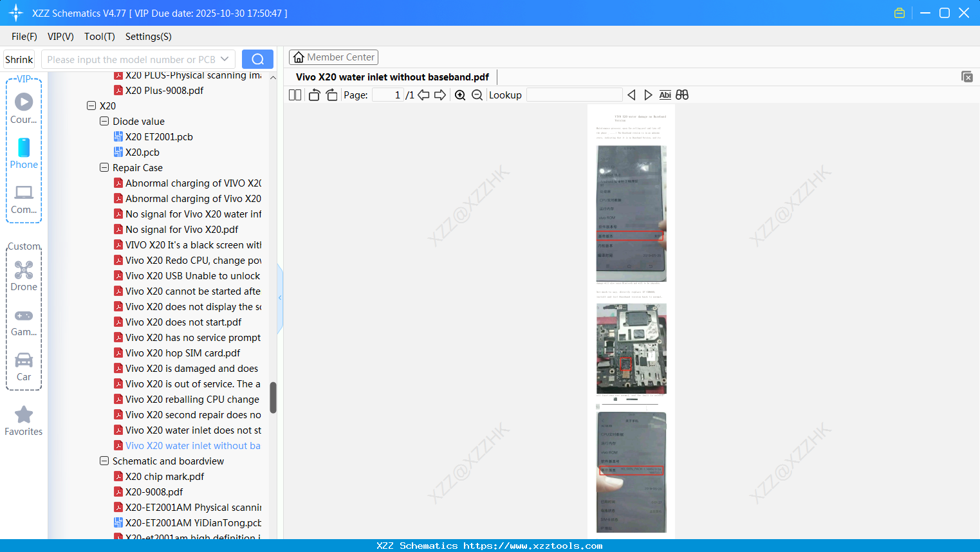980x552 pixels.
Task: Open the File menu
Action: pos(24,37)
